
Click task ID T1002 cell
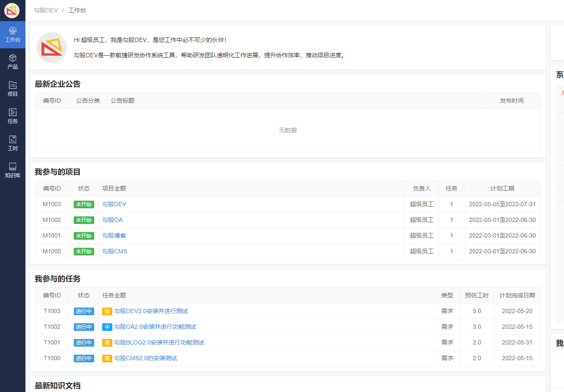[52, 327]
